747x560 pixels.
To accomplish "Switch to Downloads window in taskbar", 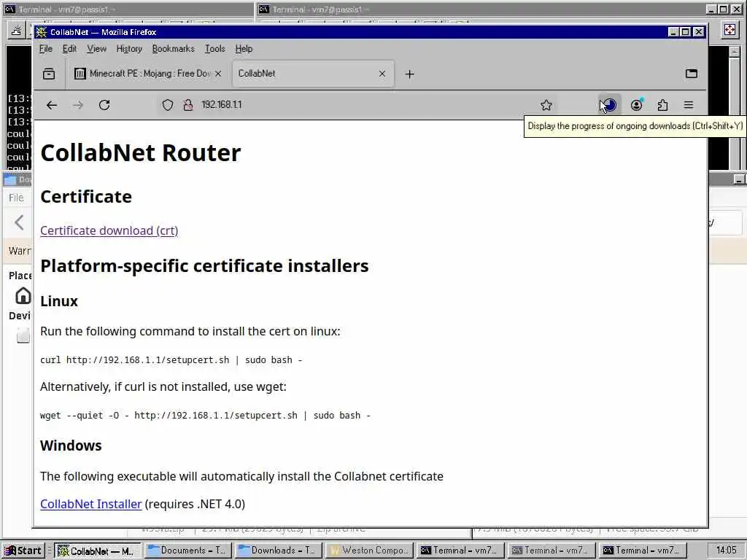I will tap(278, 551).
